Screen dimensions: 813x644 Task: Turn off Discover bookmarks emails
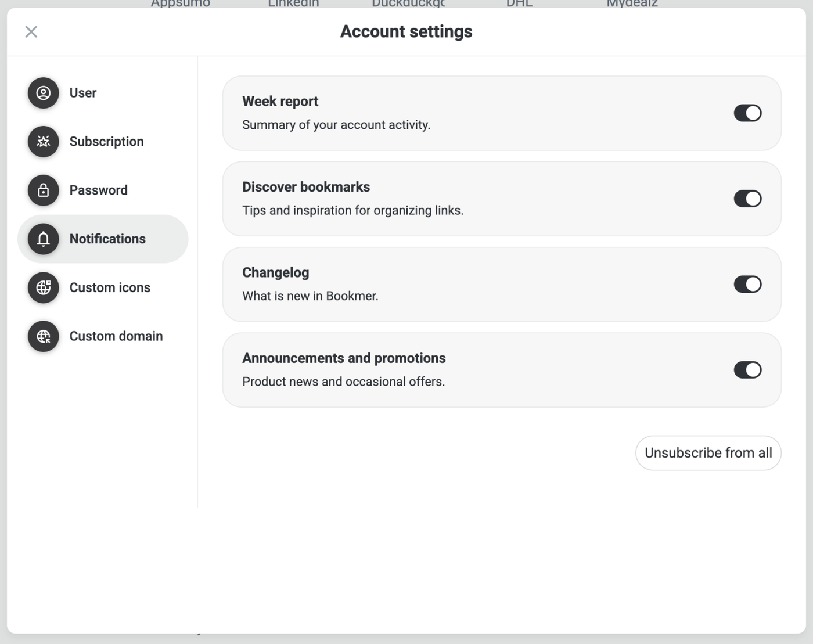click(747, 199)
